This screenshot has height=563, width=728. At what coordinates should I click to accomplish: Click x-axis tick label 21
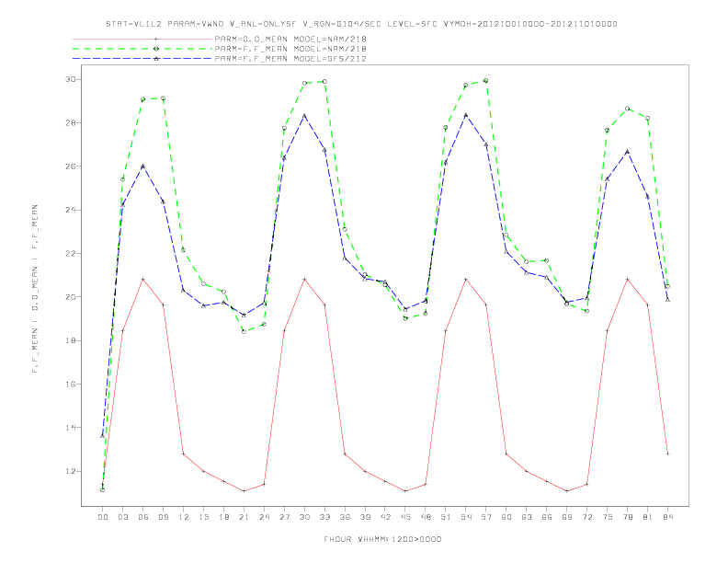244,517
